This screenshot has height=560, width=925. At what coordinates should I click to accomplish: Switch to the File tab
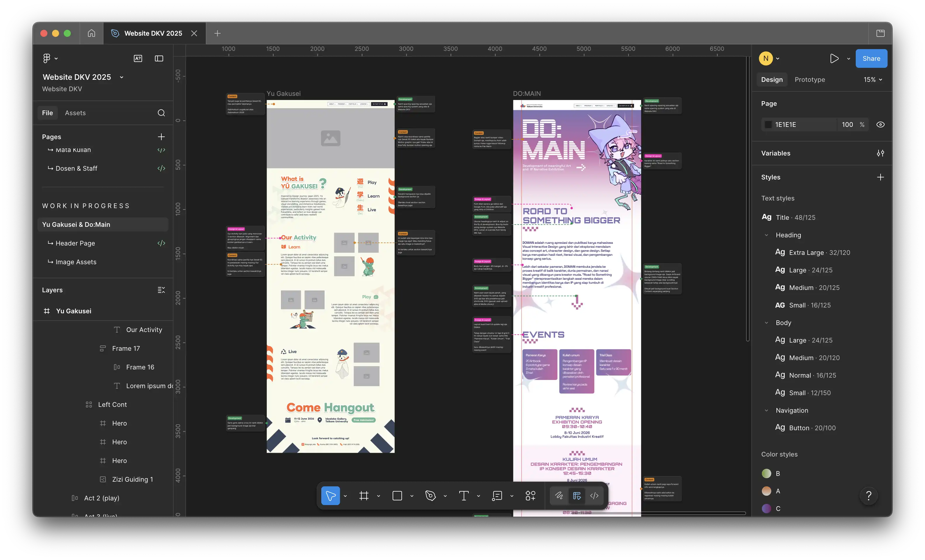tap(47, 113)
